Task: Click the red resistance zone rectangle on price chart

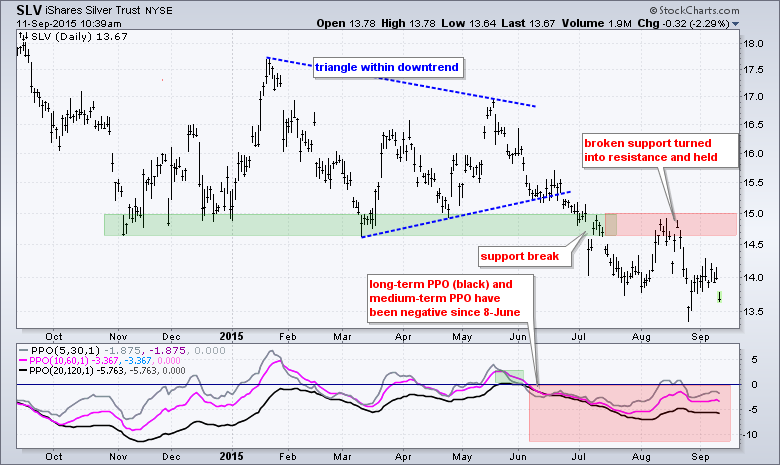Action: pos(671,225)
